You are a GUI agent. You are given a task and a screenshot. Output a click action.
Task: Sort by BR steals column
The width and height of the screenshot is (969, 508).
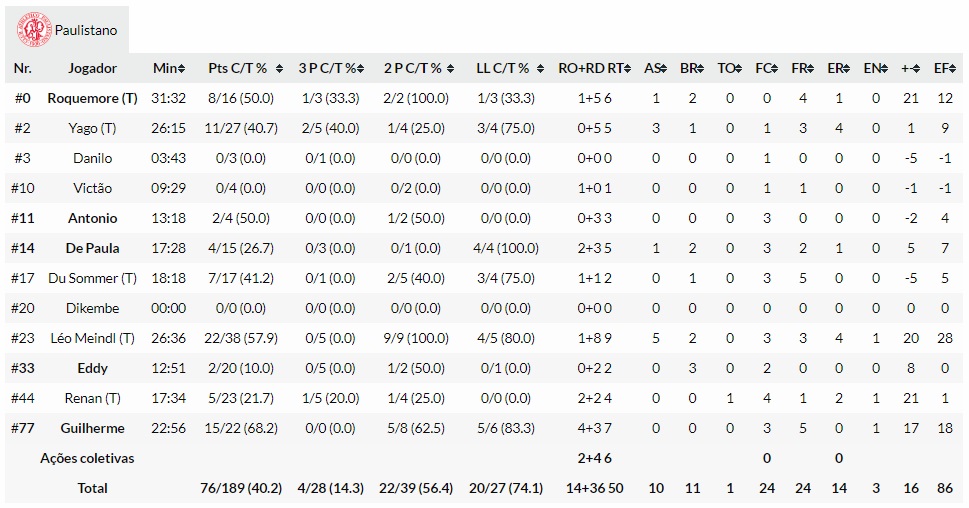coord(691,68)
